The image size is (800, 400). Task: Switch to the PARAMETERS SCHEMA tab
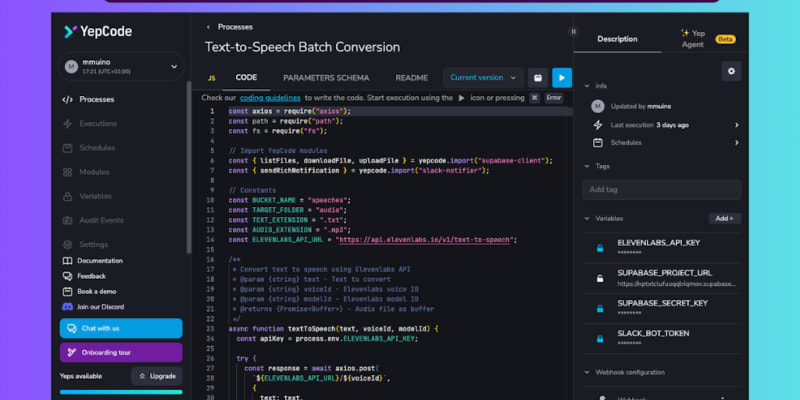[326, 77]
